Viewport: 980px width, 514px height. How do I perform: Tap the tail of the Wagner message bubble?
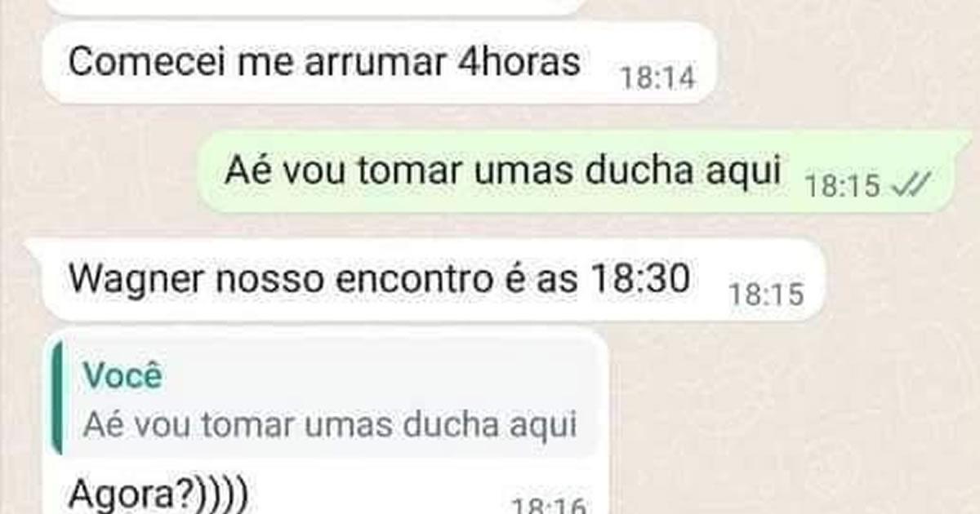(x=36, y=250)
